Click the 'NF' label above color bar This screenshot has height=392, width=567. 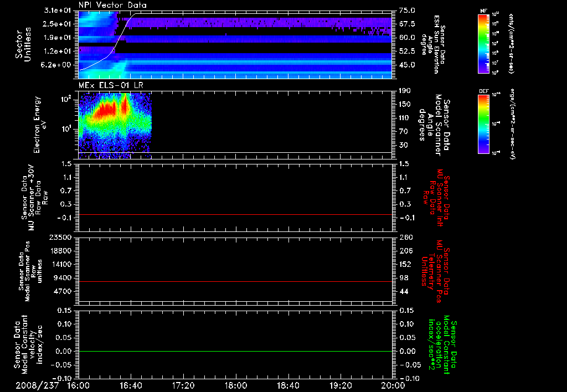point(483,11)
